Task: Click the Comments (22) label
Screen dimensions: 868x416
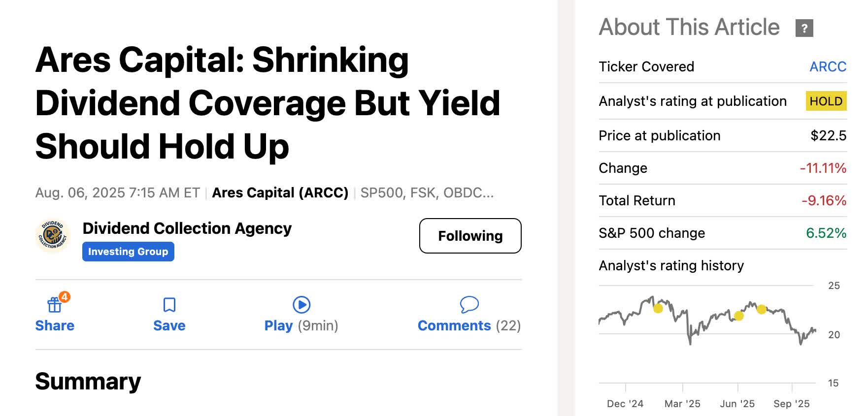Action: [x=469, y=325]
